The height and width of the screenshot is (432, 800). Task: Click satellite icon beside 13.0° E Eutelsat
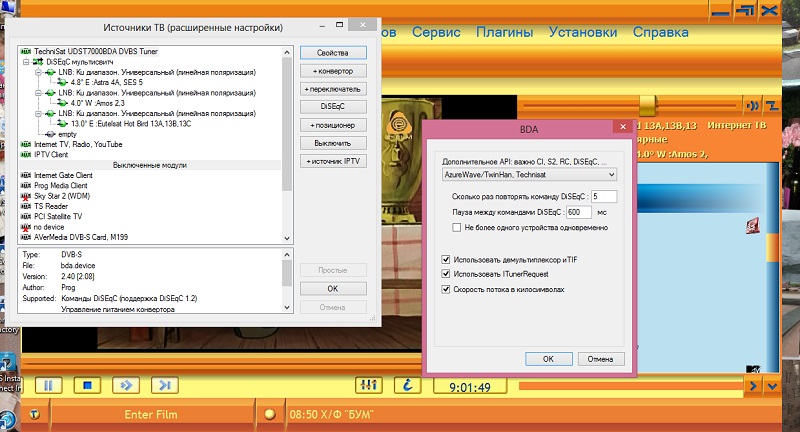pos(62,123)
